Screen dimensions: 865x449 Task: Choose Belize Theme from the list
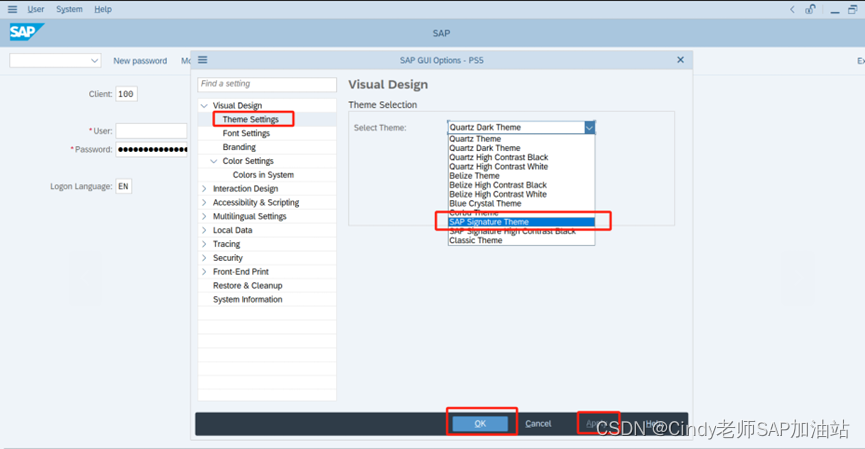click(x=521, y=176)
